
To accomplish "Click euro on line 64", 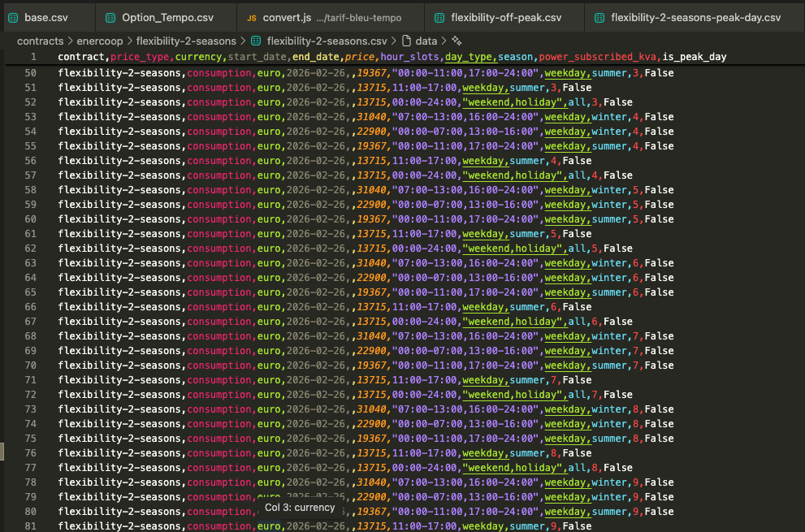I will (269, 278).
